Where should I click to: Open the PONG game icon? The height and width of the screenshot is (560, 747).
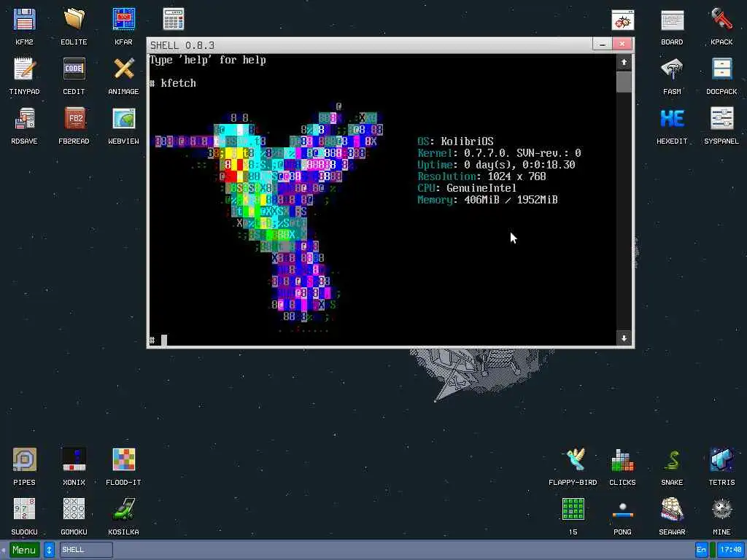coord(623,510)
